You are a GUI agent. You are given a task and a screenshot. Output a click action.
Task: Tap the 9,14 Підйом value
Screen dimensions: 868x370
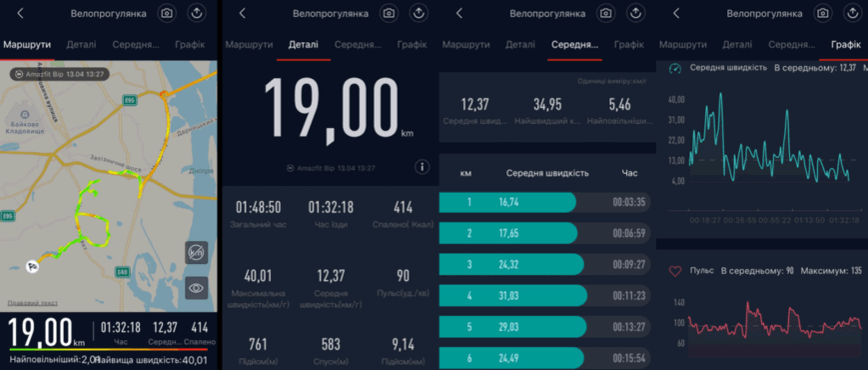click(403, 345)
